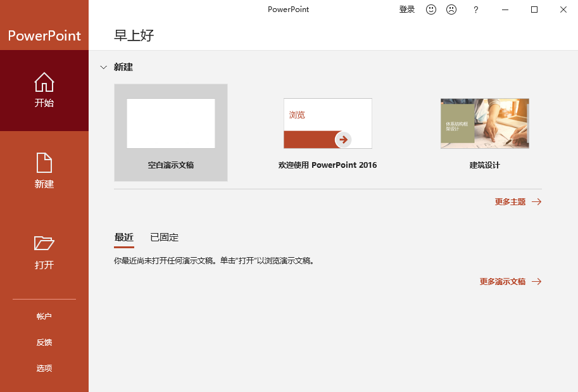Open 反馈 in sidebar
Screen dimensions: 578x392
coord(44,342)
